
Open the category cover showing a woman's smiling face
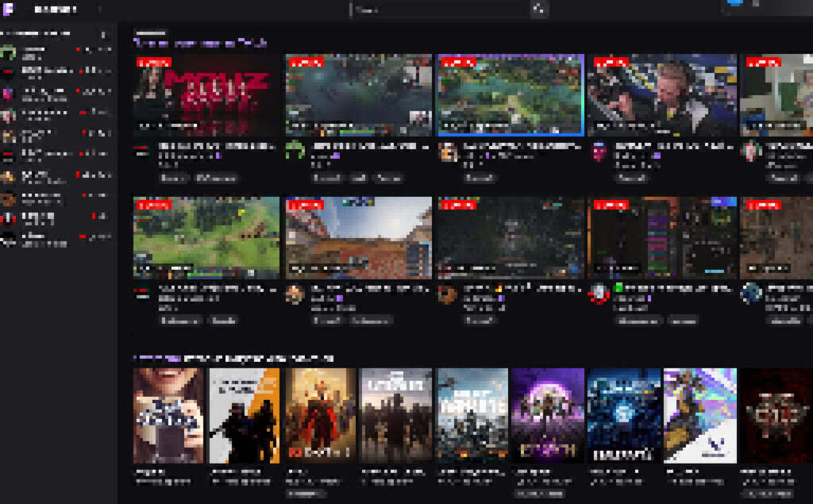tap(168, 415)
